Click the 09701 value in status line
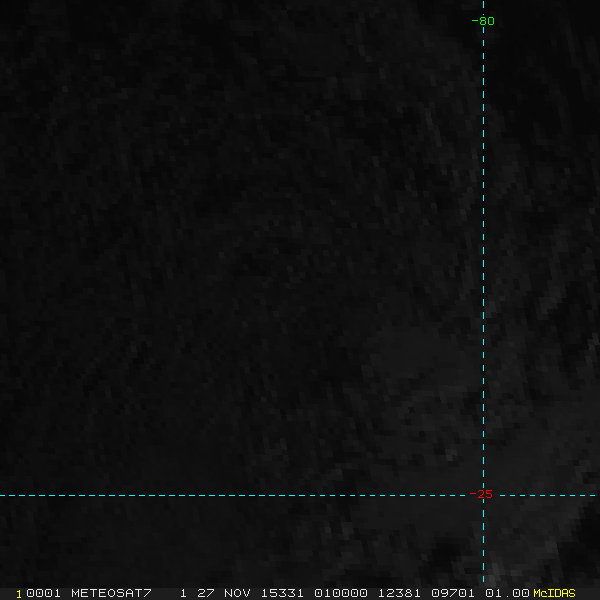600x600 pixels. [453, 593]
